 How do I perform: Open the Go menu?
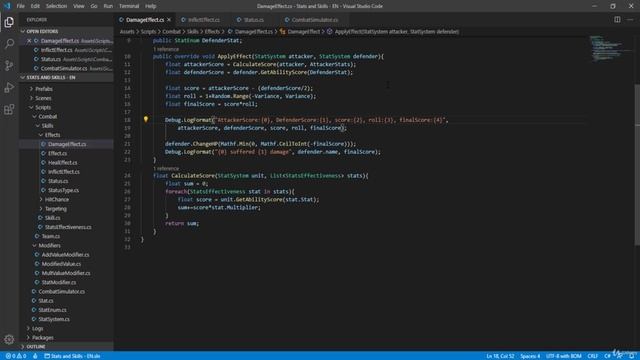click(94, 6)
